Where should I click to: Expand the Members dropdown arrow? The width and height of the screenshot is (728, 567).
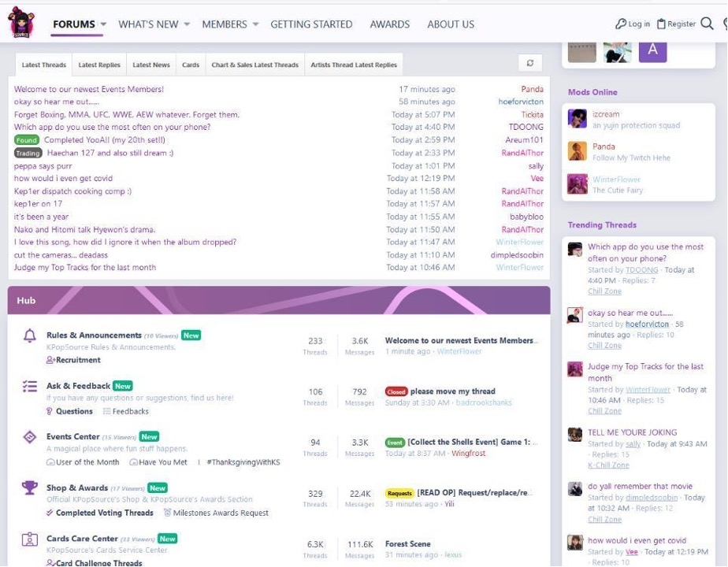coord(255,24)
